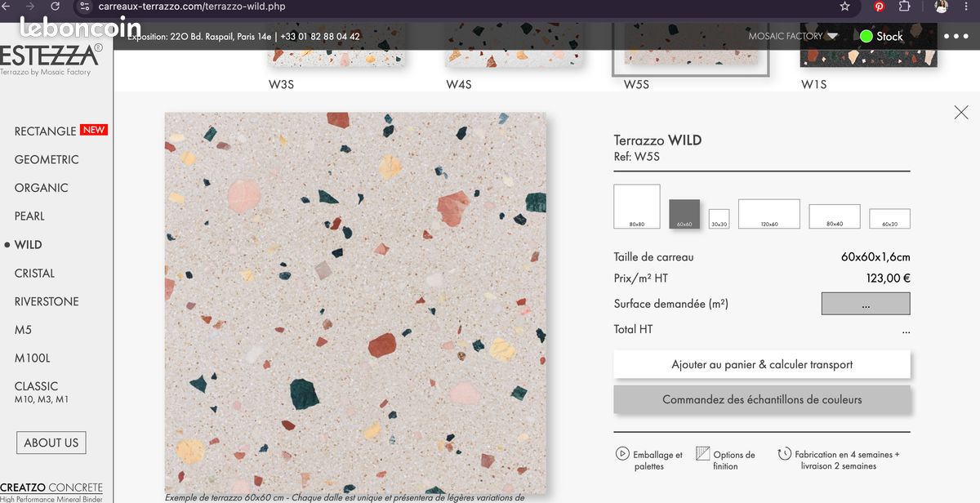The image size is (980, 503).
Task: Click the large W5S terrazzo tile image
Action: point(355,302)
